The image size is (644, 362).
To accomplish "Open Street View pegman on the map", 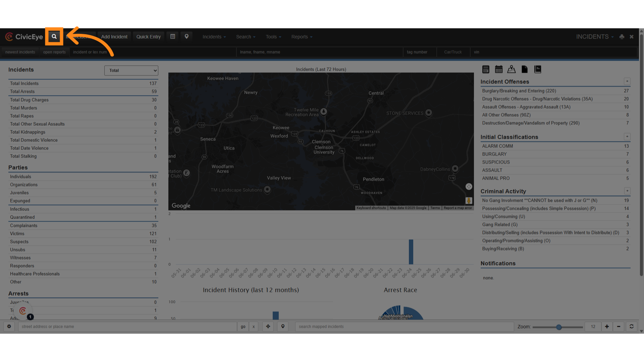I will tap(469, 200).
